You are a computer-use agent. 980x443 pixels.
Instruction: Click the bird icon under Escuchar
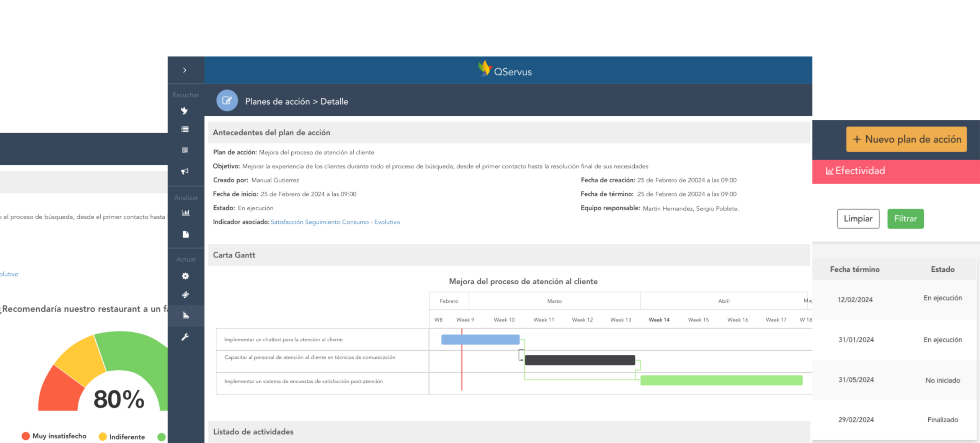185,111
